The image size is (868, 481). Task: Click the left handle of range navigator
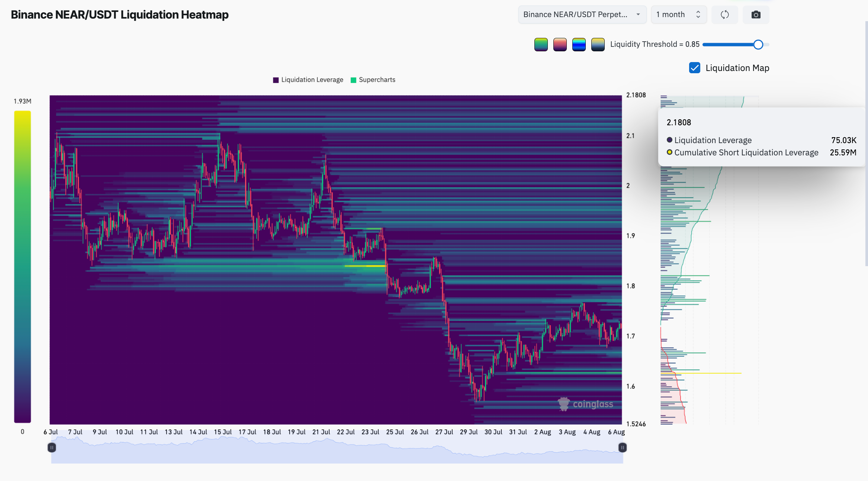pyautogui.click(x=52, y=448)
